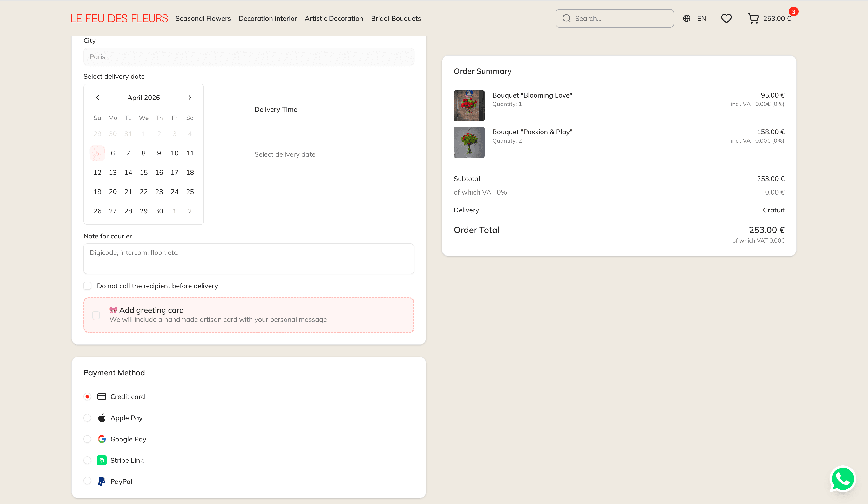Enable do not call recipient checkbox
Image resolution: width=868 pixels, height=504 pixels.
pyautogui.click(x=88, y=286)
